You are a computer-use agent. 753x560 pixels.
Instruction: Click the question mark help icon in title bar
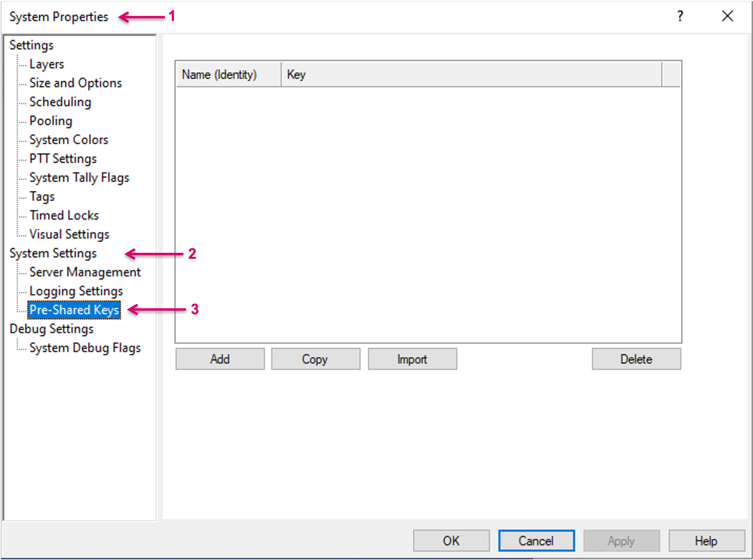[x=680, y=16]
